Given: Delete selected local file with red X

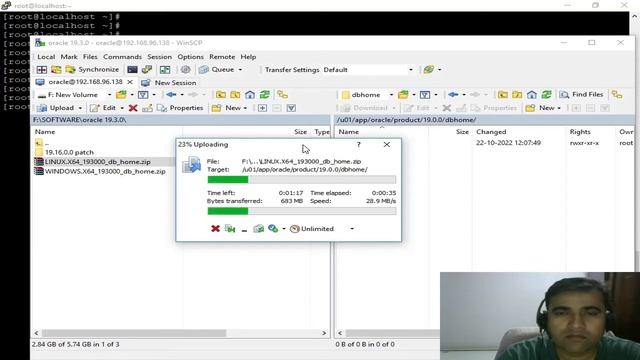Looking at the screenshot, I should click(133, 108).
